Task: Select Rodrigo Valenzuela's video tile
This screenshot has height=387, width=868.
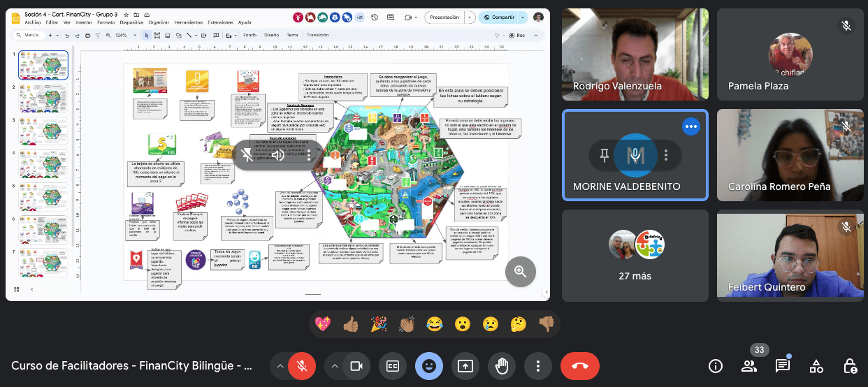Action: click(635, 54)
